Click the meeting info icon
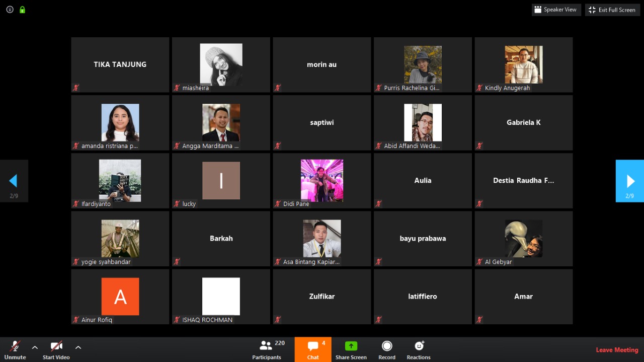644x362 pixels. [x=10, y=10]
